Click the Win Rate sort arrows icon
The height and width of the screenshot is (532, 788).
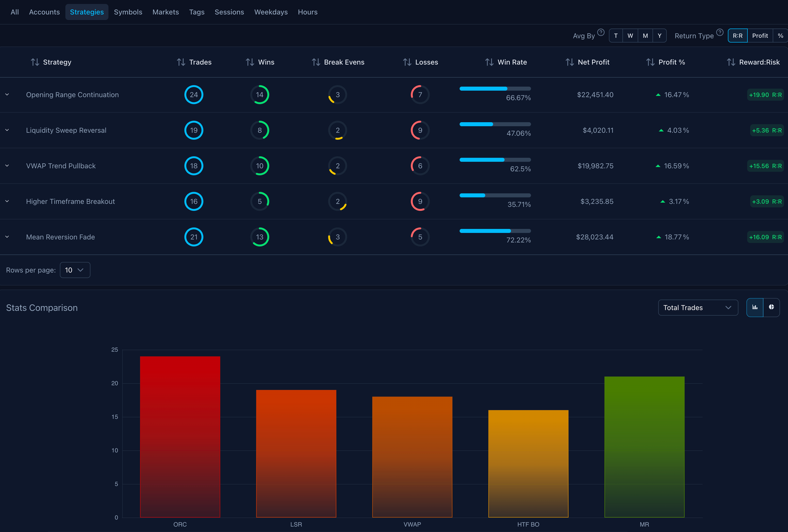(x=489, y=62)
